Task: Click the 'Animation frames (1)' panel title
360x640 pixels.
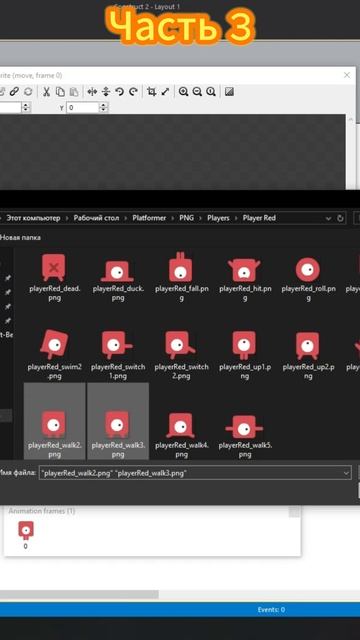Action: point(42,511)
